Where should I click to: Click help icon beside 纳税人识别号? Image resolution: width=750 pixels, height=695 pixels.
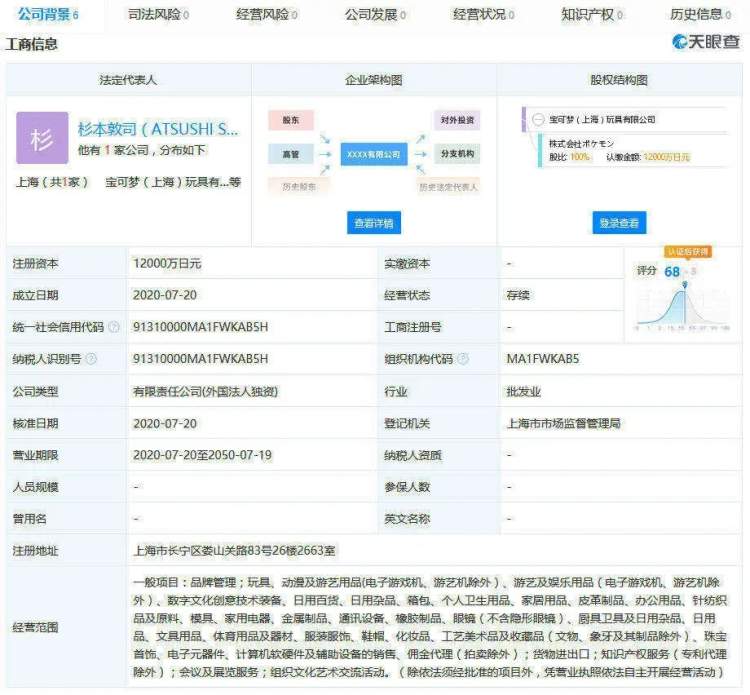click(x=91, y=359)
